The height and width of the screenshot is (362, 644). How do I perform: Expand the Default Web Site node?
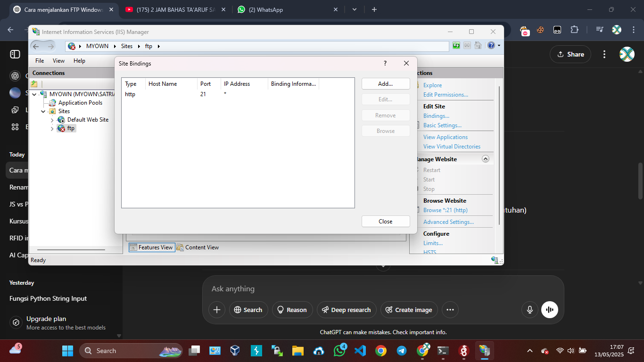click(52, 120)
